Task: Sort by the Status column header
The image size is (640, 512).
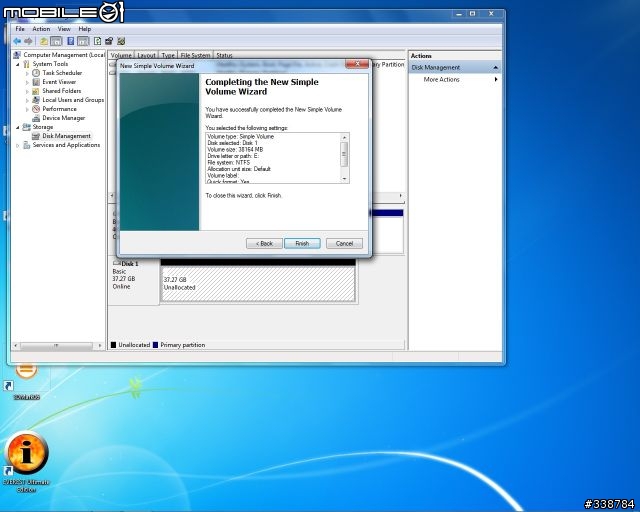Action: [224, 55]
